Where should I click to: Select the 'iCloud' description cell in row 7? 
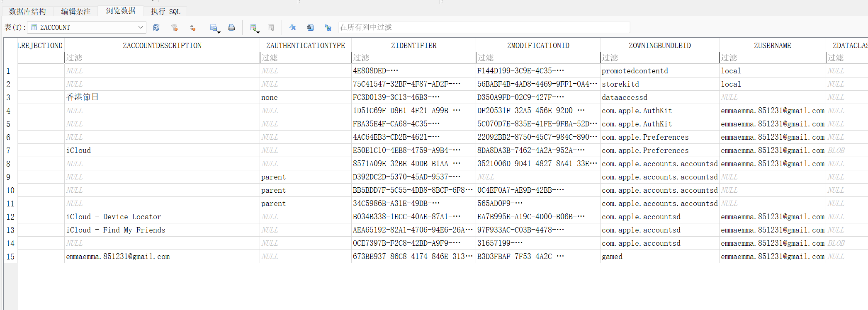[162, 150]
